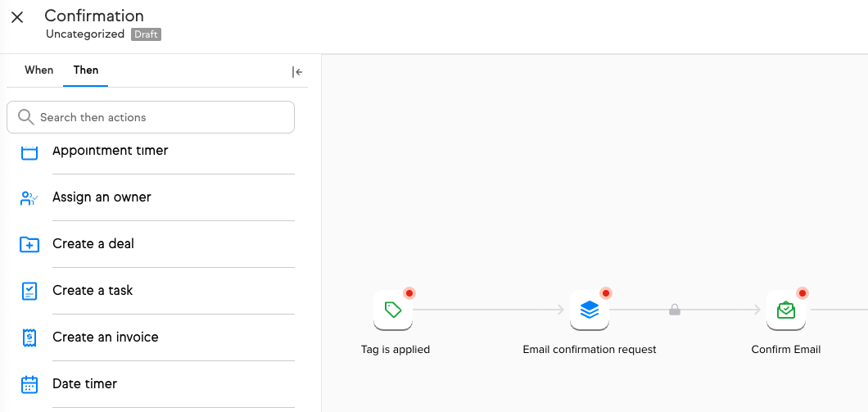Click the Confirmation automation title
This screenshot has width=868, height=412.
pos(94,16)
